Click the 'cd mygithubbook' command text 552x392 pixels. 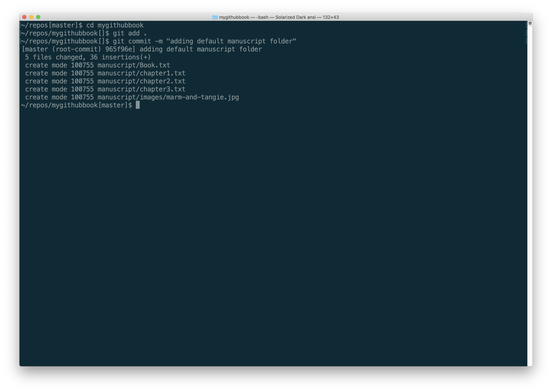click(x=115, y=25)
